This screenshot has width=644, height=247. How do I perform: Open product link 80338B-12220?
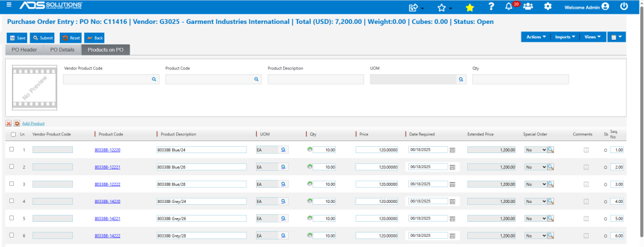tap(107, 150)
